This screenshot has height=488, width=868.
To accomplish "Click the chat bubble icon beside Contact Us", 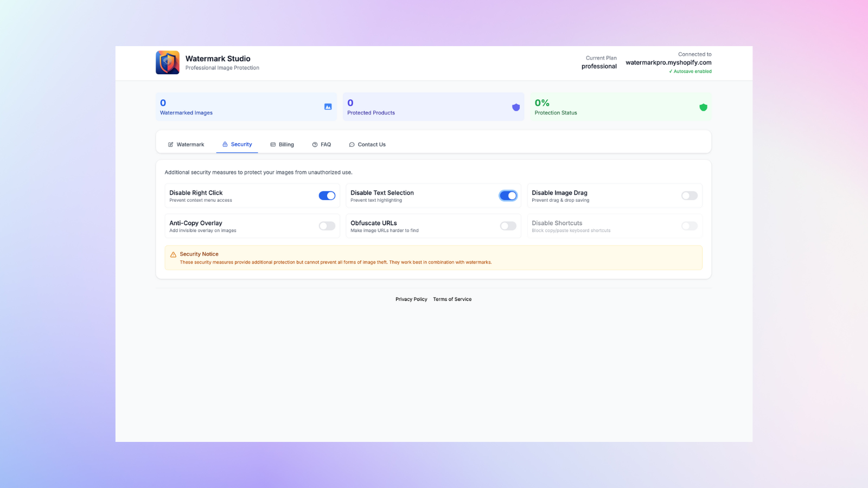I will click(352, 145).
